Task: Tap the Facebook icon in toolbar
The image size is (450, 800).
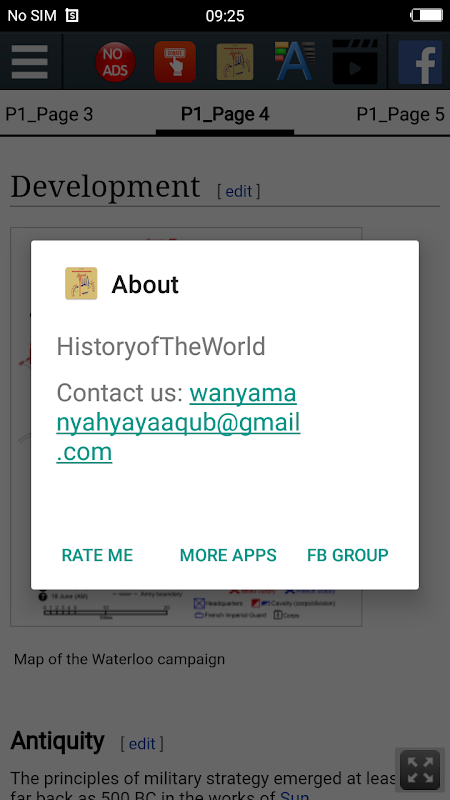Action: click(420, 62)
